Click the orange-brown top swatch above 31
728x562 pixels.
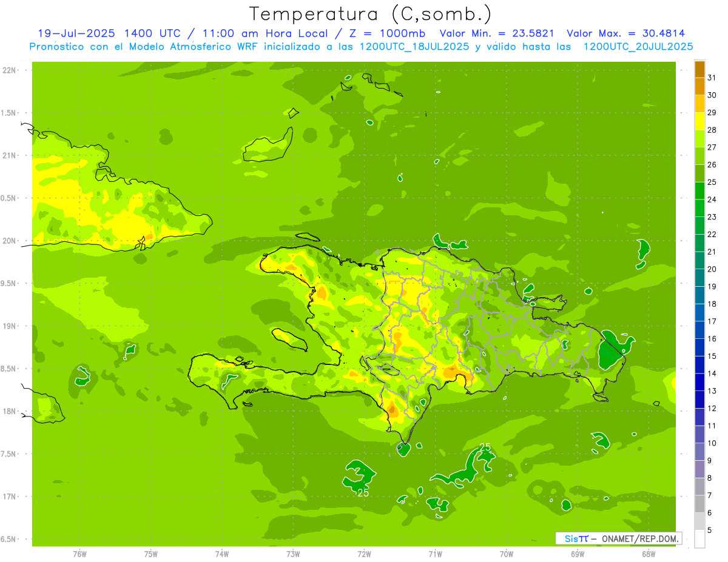pos(699,69)
